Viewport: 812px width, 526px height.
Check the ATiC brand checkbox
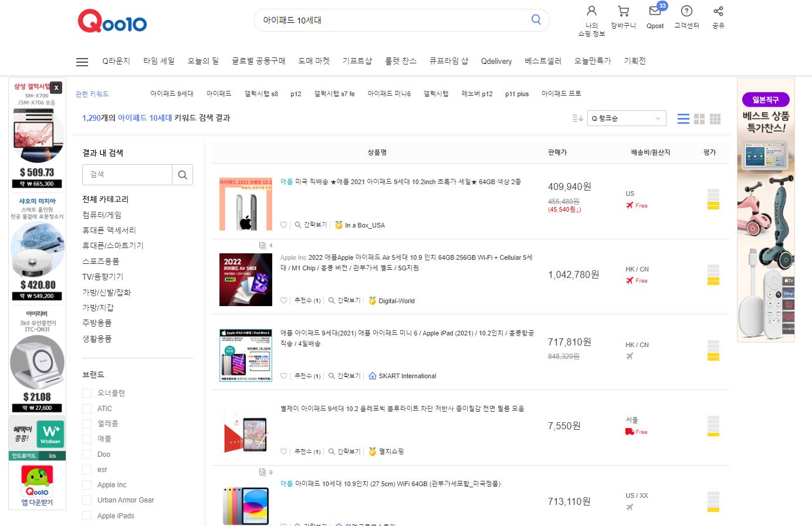click(x=87, y=408)
